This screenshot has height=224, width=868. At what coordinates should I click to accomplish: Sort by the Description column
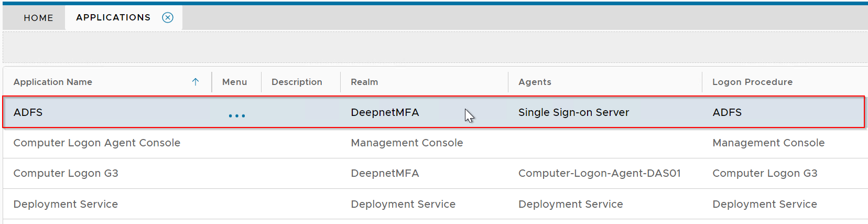297,82
